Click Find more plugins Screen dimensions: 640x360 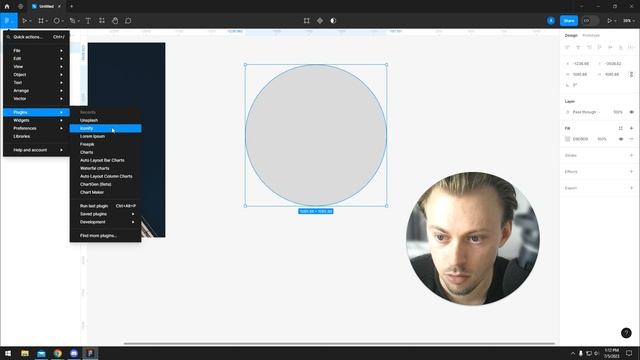pos(106,236)
